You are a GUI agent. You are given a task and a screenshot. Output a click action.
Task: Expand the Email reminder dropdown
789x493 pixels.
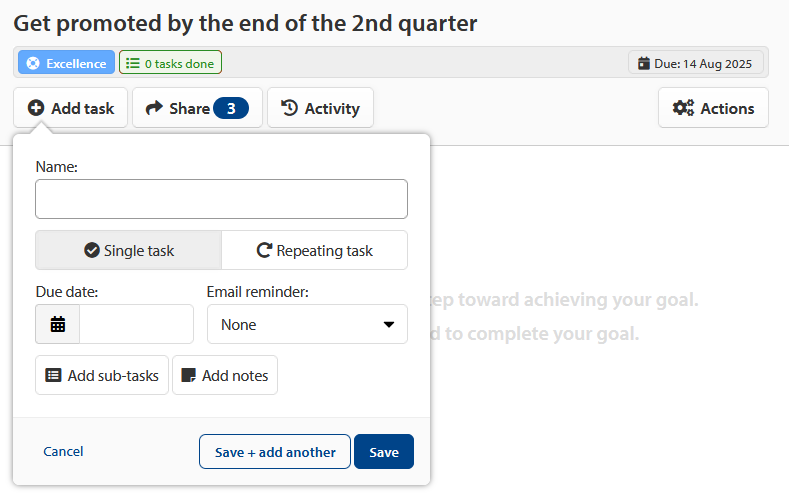coord(307,324)
